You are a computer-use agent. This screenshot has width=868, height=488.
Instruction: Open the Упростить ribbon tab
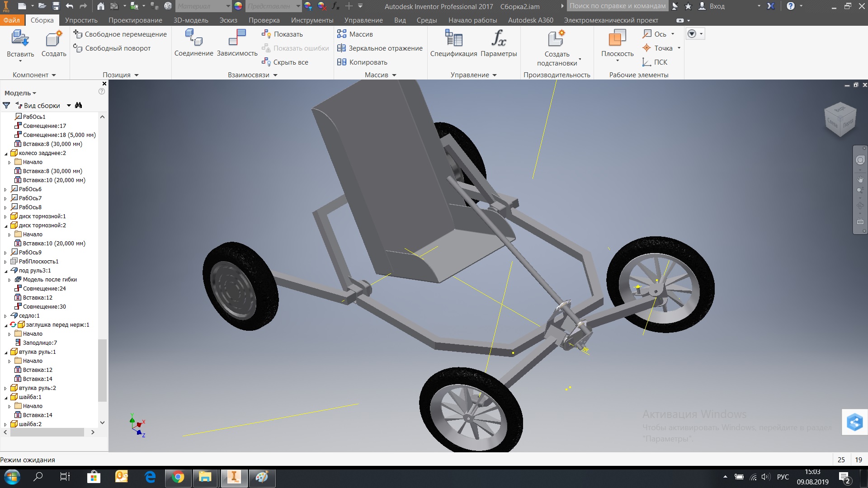tap(81, 20)
